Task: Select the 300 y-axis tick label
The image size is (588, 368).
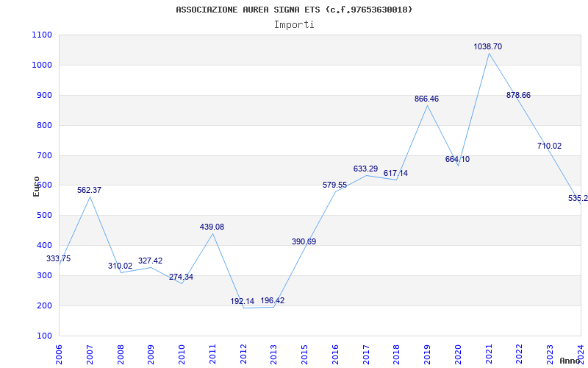Action: point(44,275)
